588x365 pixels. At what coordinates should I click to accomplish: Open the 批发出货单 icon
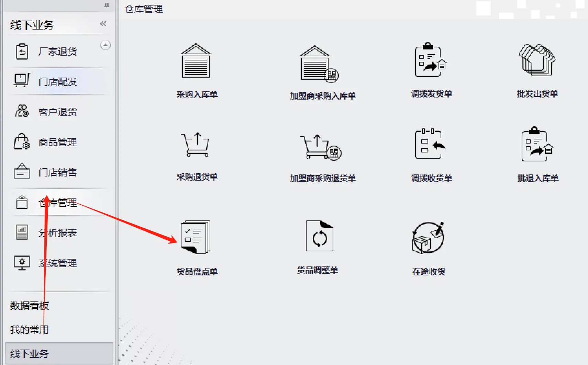point(537,60)
